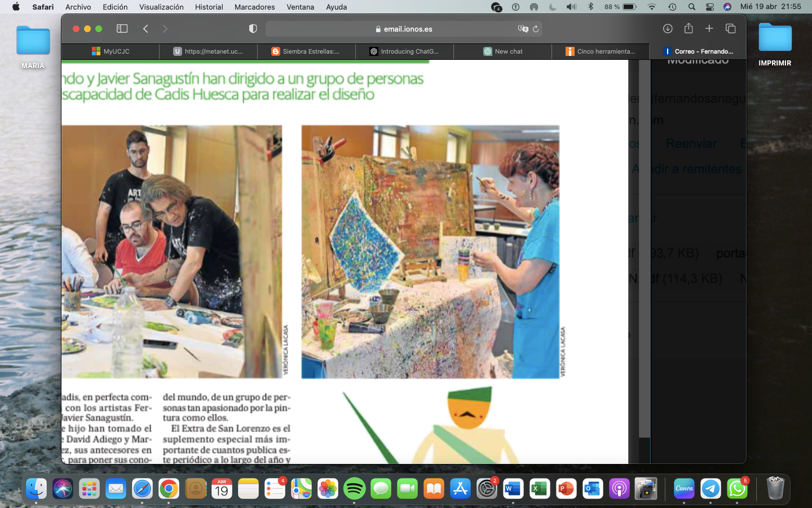Launch Siri from the Dock

click(63, 489)
